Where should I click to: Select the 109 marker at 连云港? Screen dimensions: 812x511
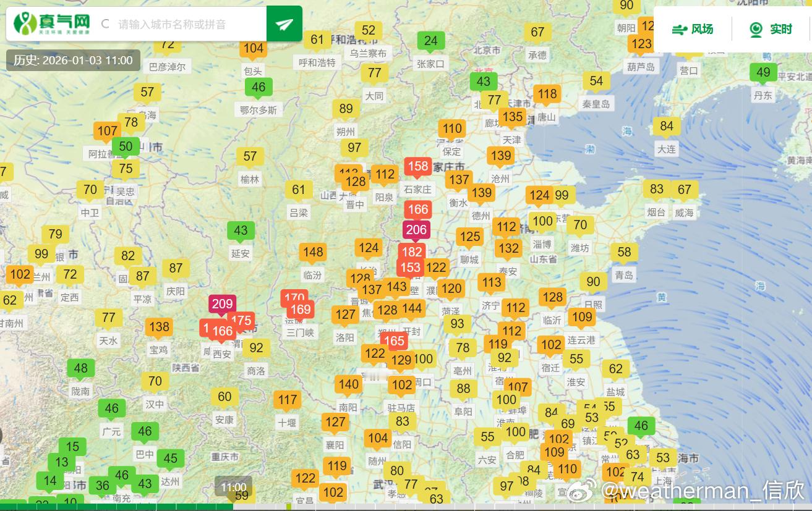(x=582, y=318)
